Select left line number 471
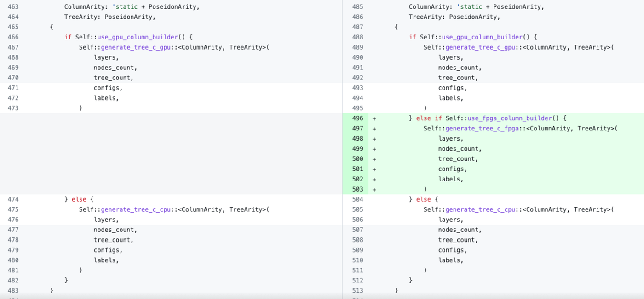The width and height of the screenshot is (644, 299). pos(13,88)
